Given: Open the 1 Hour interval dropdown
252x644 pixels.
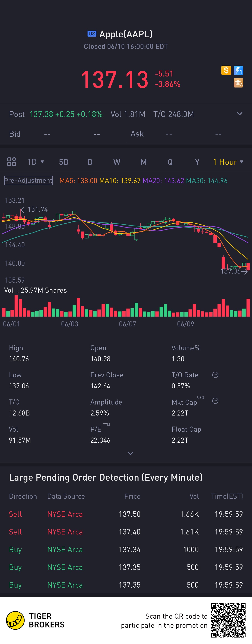Looking at the screenshot, I should 228,162.
